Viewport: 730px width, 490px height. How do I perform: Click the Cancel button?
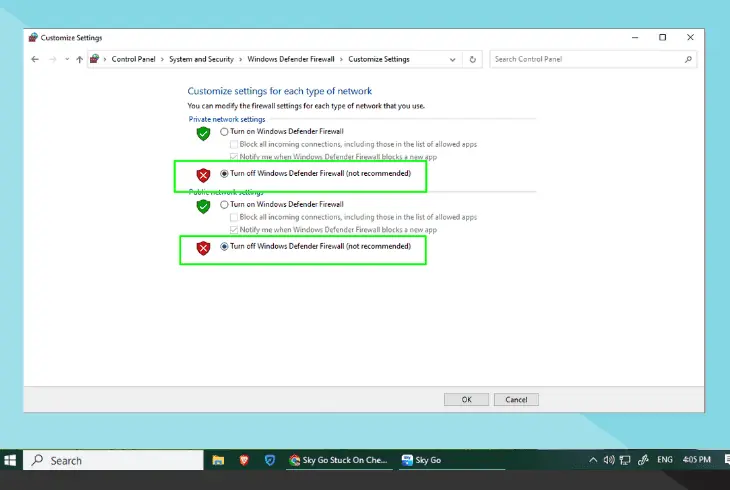tap(516, 400)
